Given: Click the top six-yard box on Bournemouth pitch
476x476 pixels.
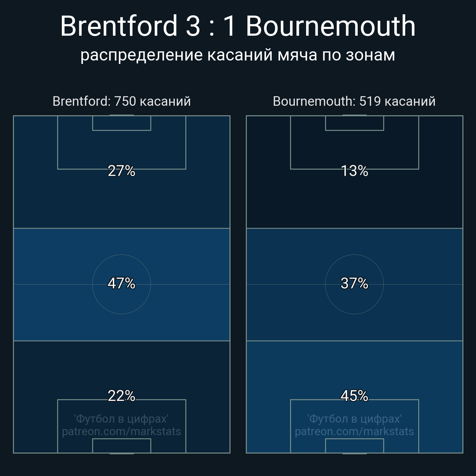Looking at the screenshot, I should click(x=354, y=123).
